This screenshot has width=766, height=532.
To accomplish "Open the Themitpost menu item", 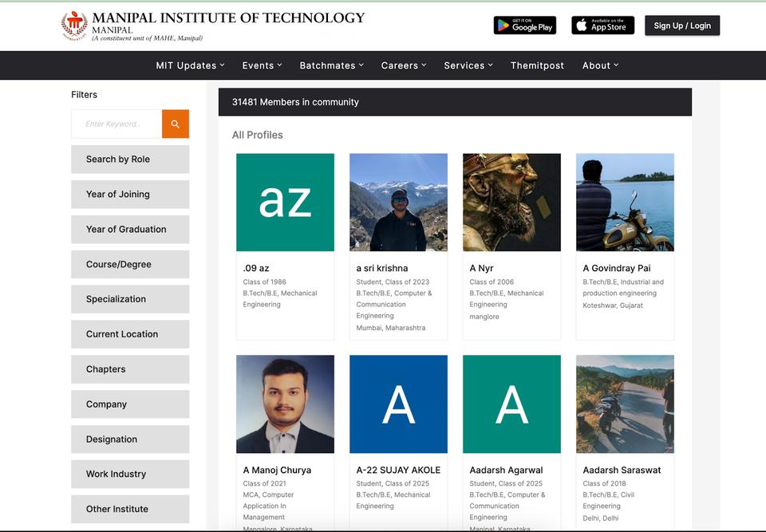I will (x=537, y=65).
